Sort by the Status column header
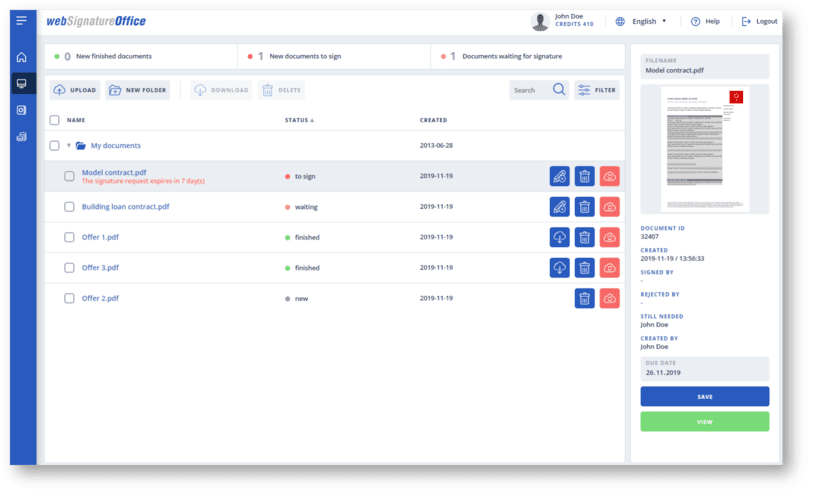815x500 pixels. coord(299,120)
